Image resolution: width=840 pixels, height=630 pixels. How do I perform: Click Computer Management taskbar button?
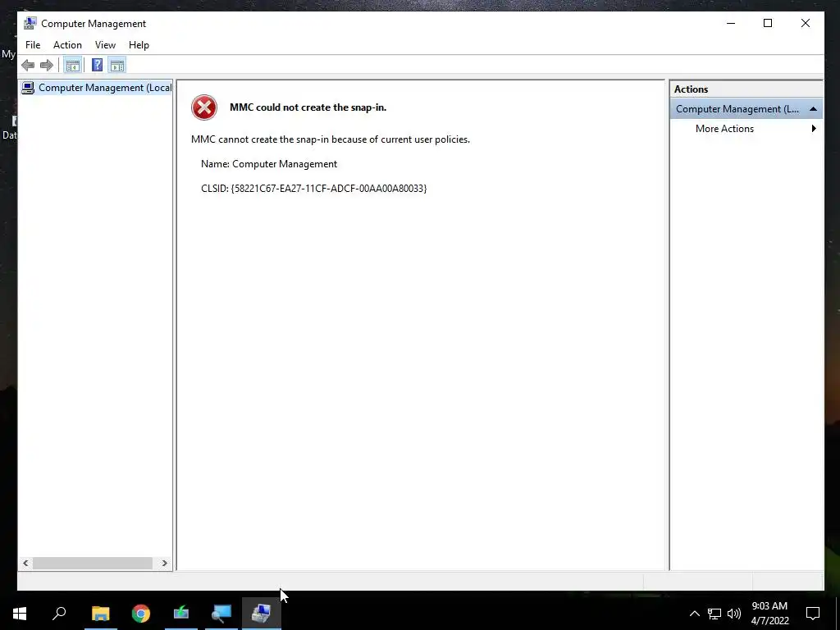[x=262, y=614]
